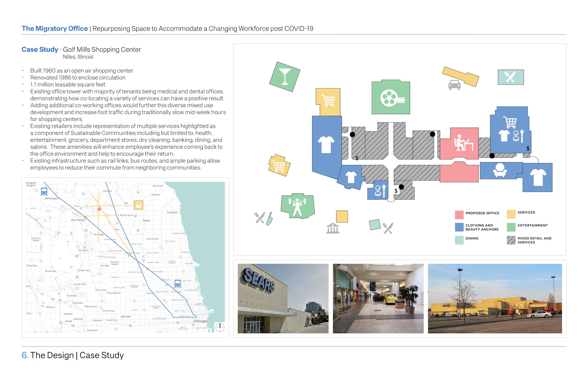The height and width of the screenshot is (381, 588).
Task: Select the bank building icon
Action: click(x=332, y=228)
